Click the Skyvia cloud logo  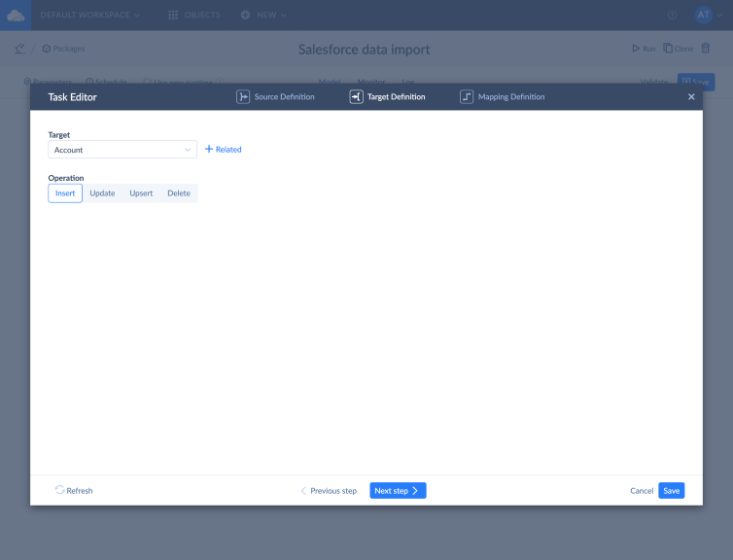(x=16, y=16)
